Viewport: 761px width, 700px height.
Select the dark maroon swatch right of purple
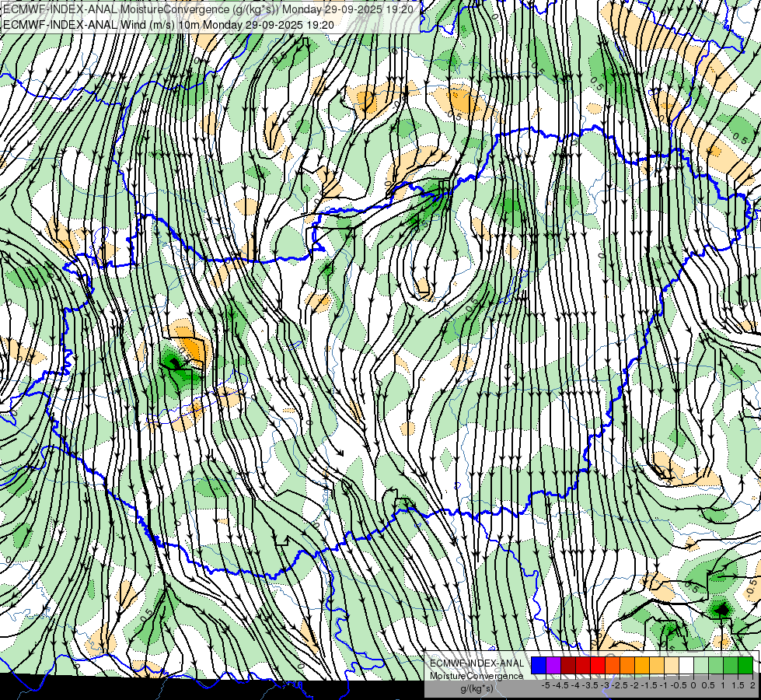click(568, 665)
